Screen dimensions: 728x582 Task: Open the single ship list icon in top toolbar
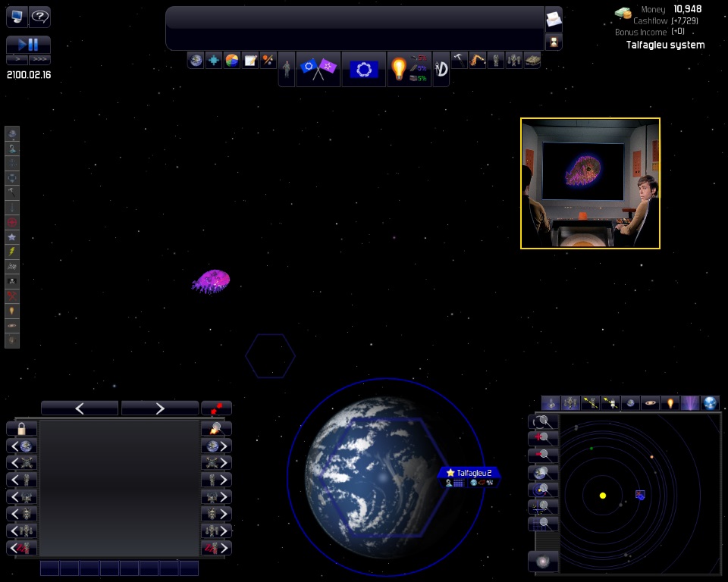pyautogui.click(x=495, y=60)
